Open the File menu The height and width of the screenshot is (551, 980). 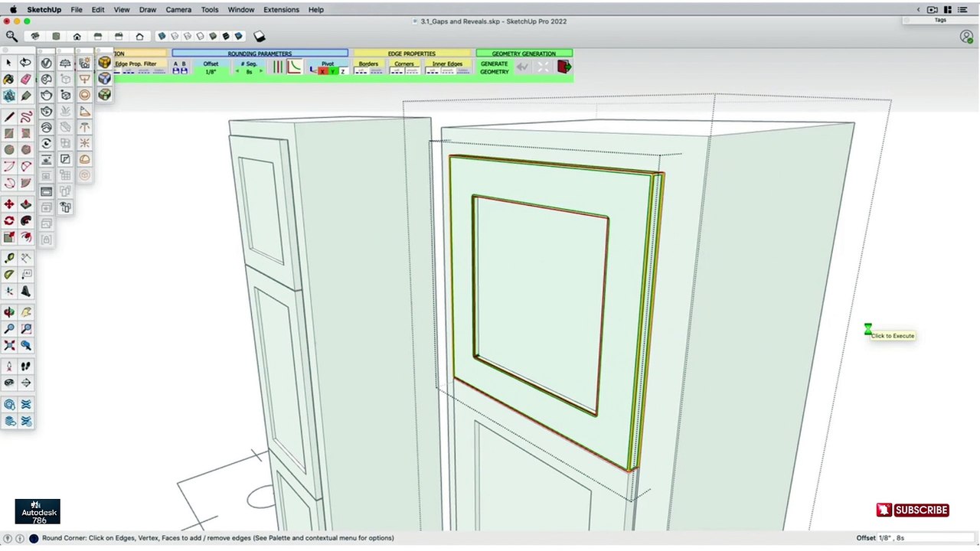tap(77, 9)
